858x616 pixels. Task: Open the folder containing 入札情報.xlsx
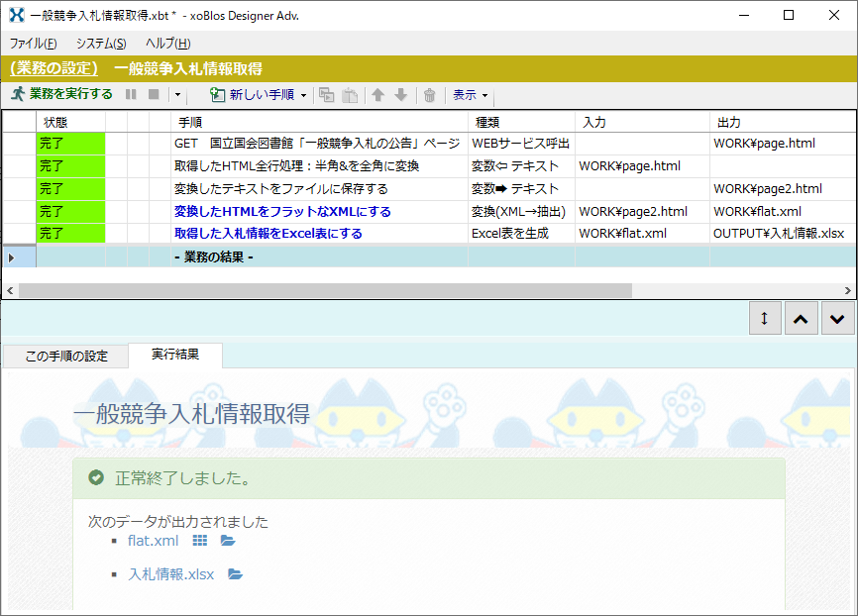point(235,573)
